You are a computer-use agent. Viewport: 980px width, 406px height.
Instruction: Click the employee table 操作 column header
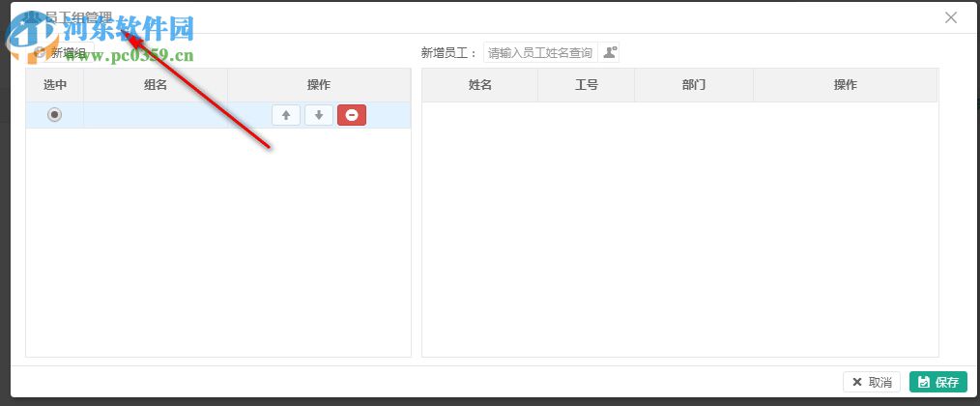pyautogui.click(x=845, y=85)
